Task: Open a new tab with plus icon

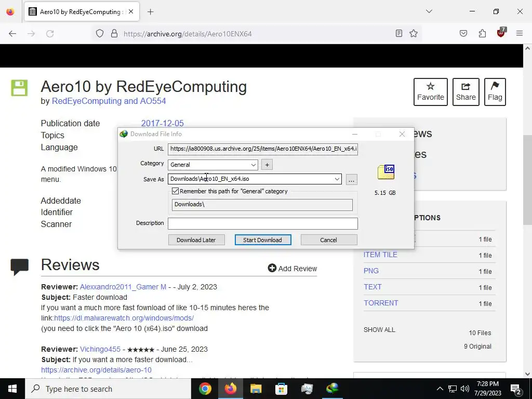Action: click(151, 12)
